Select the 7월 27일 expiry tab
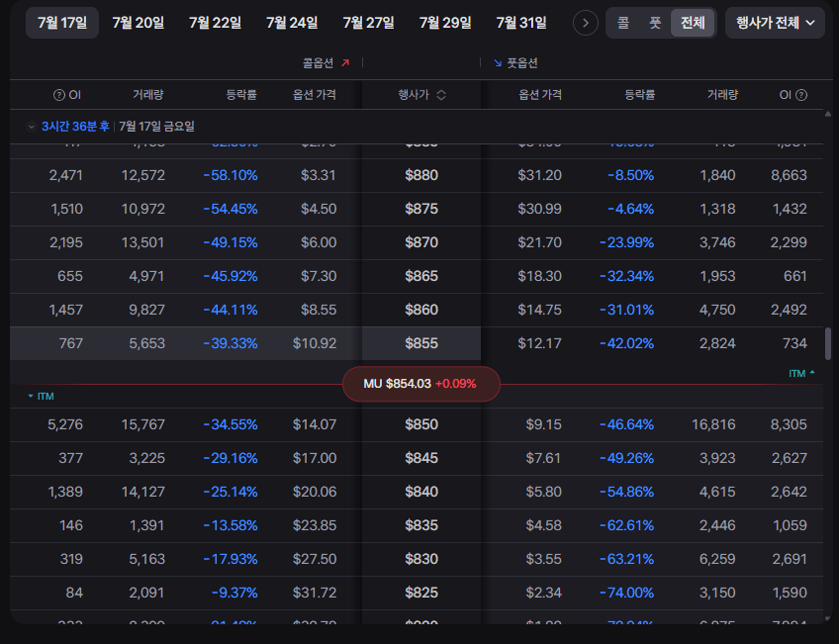 click(x=369, y=23)
